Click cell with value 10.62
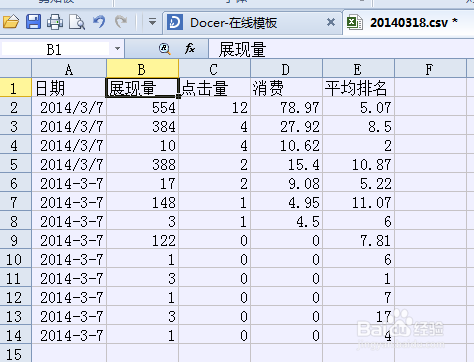Screen dimensions: 474x362 click(286, 145)
